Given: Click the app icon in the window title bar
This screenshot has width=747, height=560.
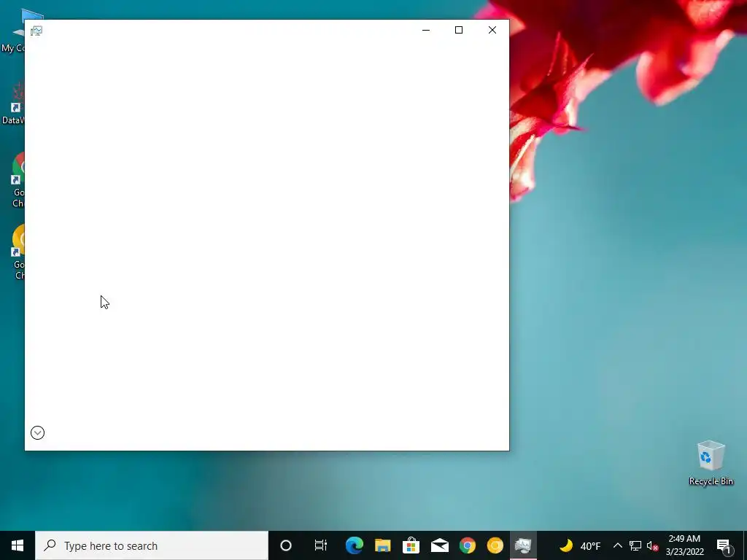Looking at the screenshot, I should pyautogui.click(x=36, y=31).
